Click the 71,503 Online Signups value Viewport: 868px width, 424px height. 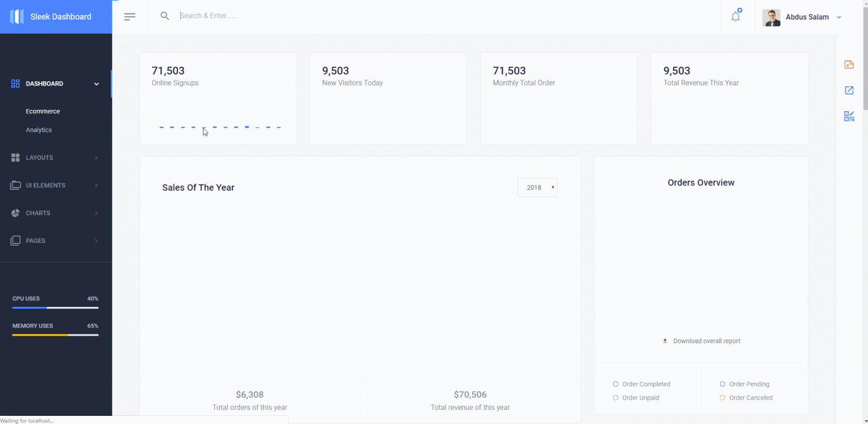(x=168, y=71)
